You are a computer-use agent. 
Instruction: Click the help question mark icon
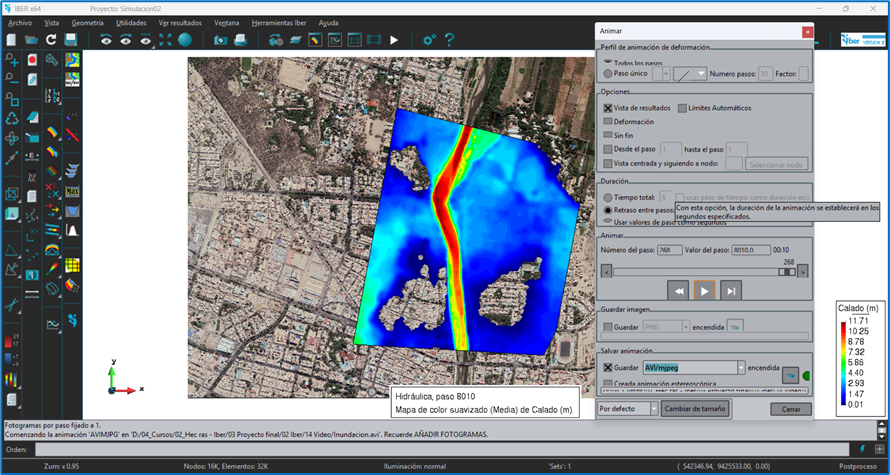click(x=449, y=40)
